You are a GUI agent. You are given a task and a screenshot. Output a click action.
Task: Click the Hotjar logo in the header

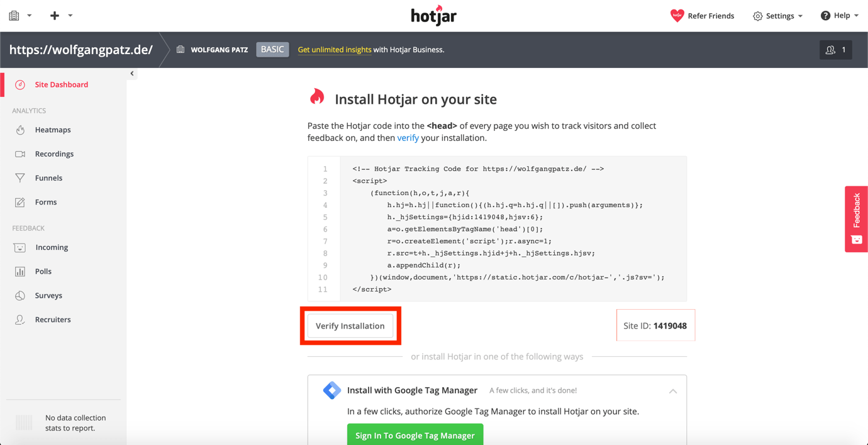click(x=433, y=15)
